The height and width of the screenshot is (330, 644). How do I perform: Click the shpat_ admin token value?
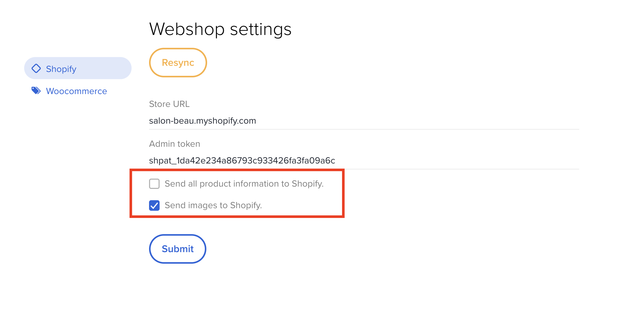click(x=242, y=161)
